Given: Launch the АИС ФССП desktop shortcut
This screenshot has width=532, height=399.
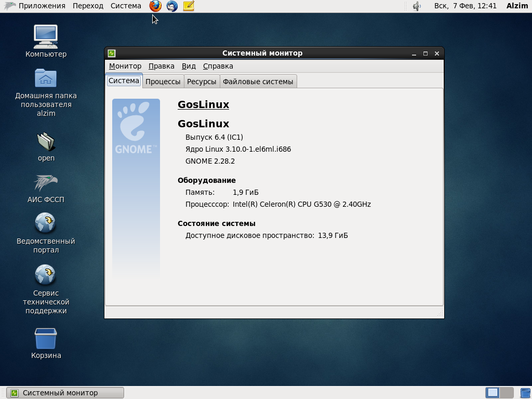Looking at the screenshot, I should [x=46, y=183].
